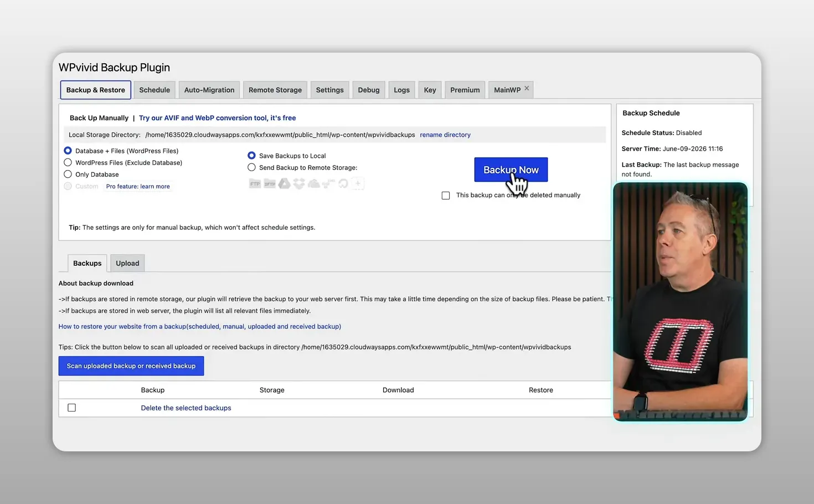Image resolution: width=814 pixels, height=504 pixels.
Task: Select Database + Files (WordPress Files) option
Action: coord(68,151)
